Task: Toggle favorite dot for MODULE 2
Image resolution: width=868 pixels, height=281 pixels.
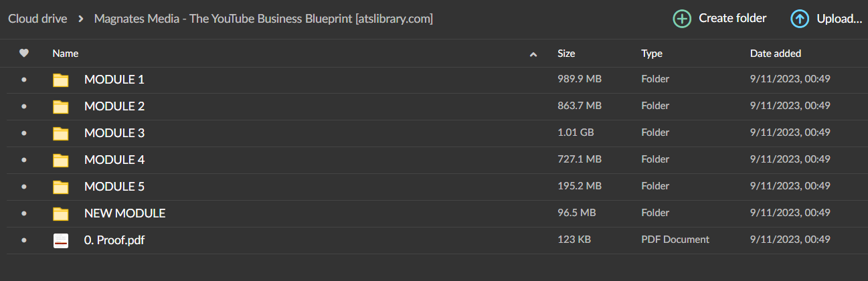Action: 24,106
